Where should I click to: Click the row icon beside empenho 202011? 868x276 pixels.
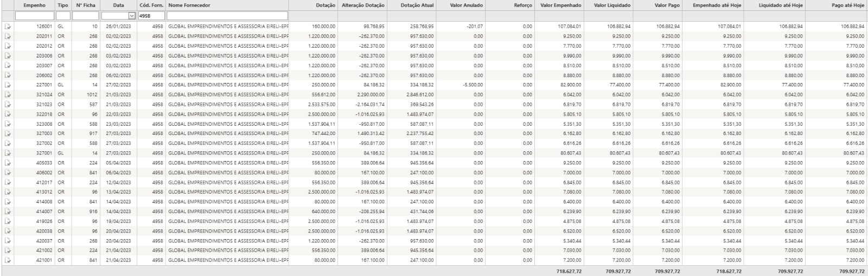8,36
